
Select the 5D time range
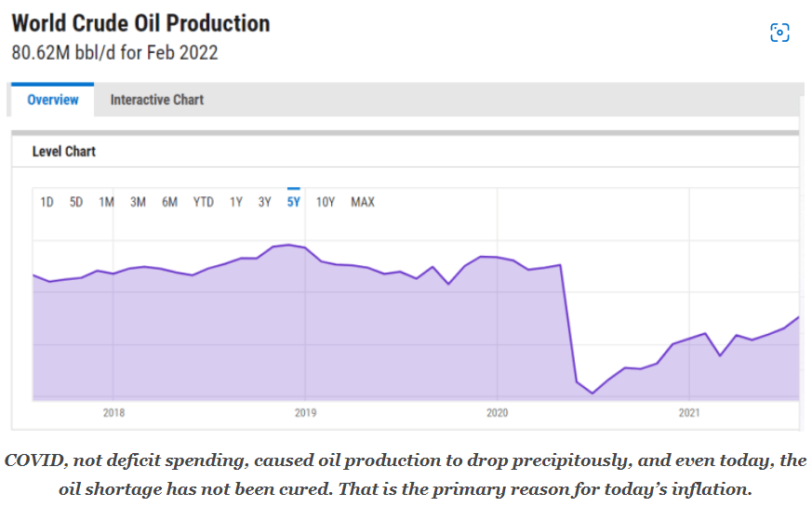coord(76,202)
